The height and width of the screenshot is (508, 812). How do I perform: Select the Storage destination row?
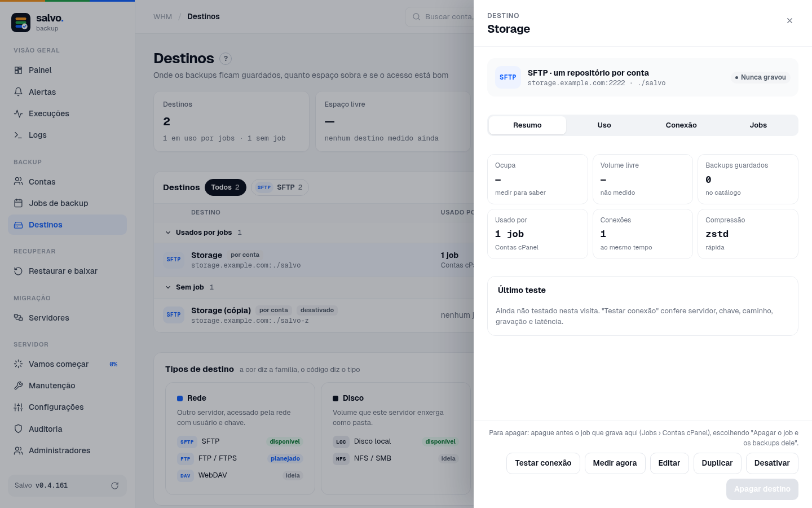[x=314, y=260]
